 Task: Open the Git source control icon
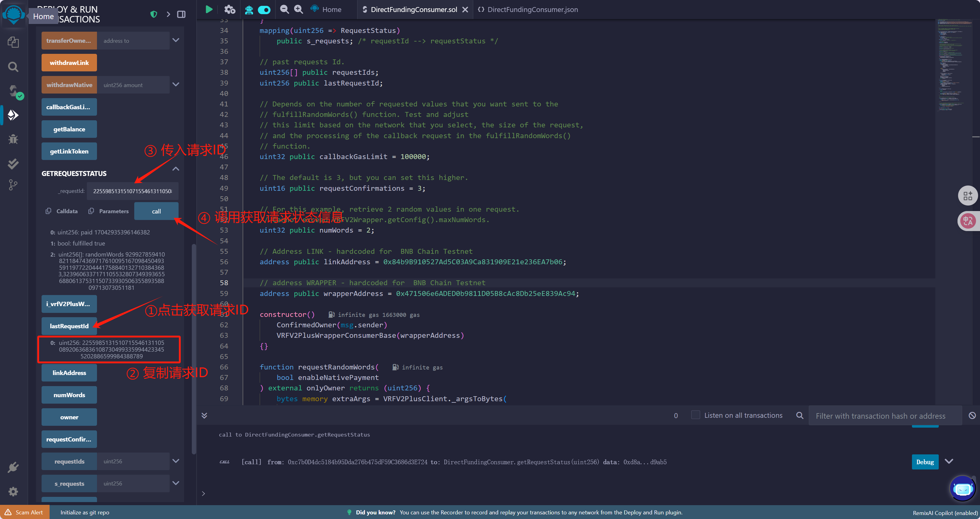pos(13,185)
